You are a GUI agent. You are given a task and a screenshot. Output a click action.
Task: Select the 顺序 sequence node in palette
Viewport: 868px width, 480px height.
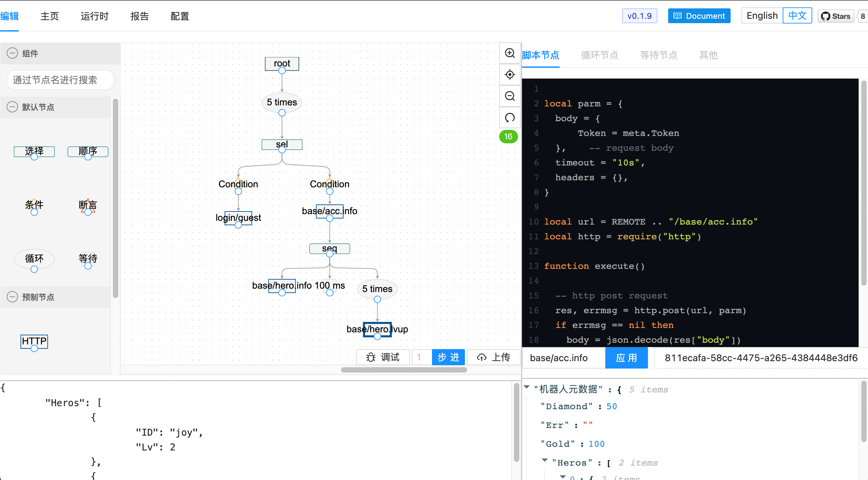pyautogui.click(x=88, y=151)
